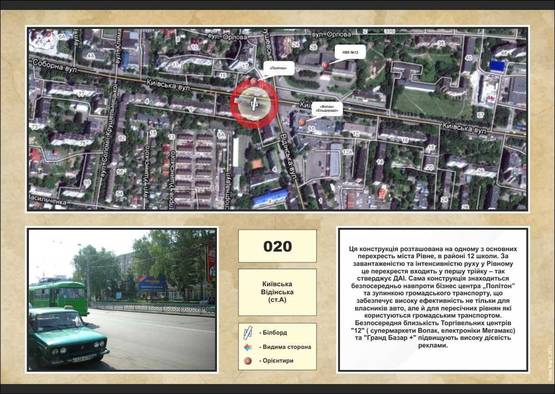Click the words "Гранд Базар +" in description
This screenshot has width=555, height=394.
389,338
